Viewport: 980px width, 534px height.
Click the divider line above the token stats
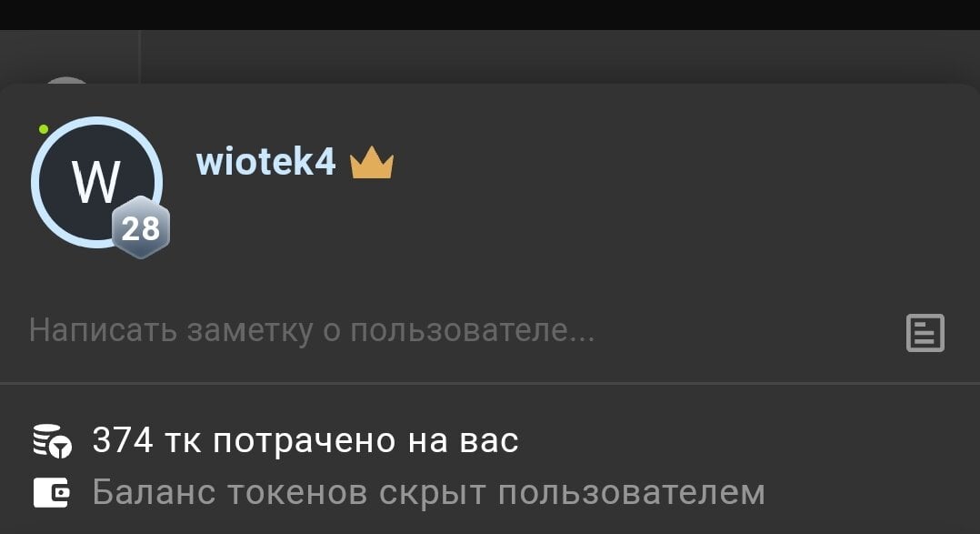[490, 383]
